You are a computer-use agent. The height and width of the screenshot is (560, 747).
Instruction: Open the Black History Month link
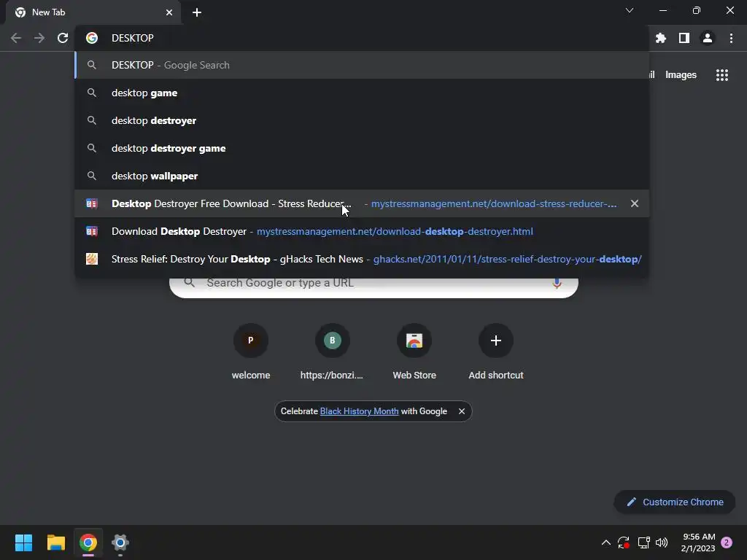359,411
